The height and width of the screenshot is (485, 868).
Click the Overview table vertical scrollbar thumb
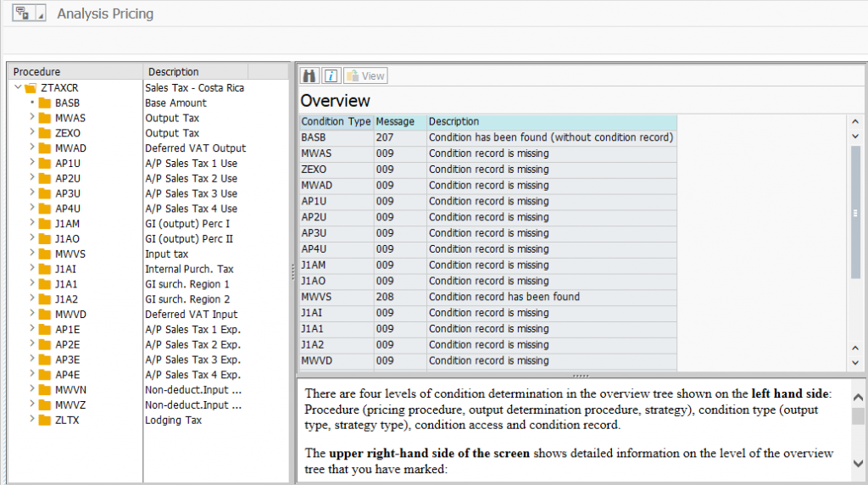[x=855, y=213]
